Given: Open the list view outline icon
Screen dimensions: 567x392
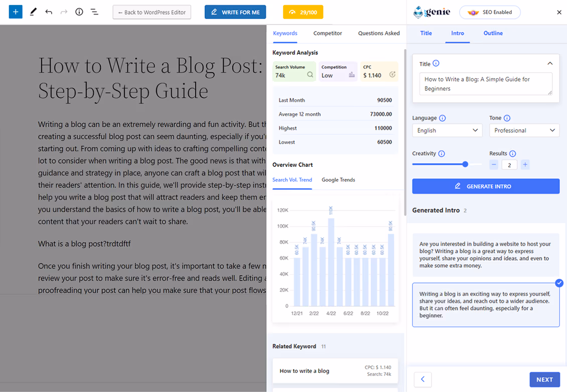Looking at the screenshot, I should 94,12.
